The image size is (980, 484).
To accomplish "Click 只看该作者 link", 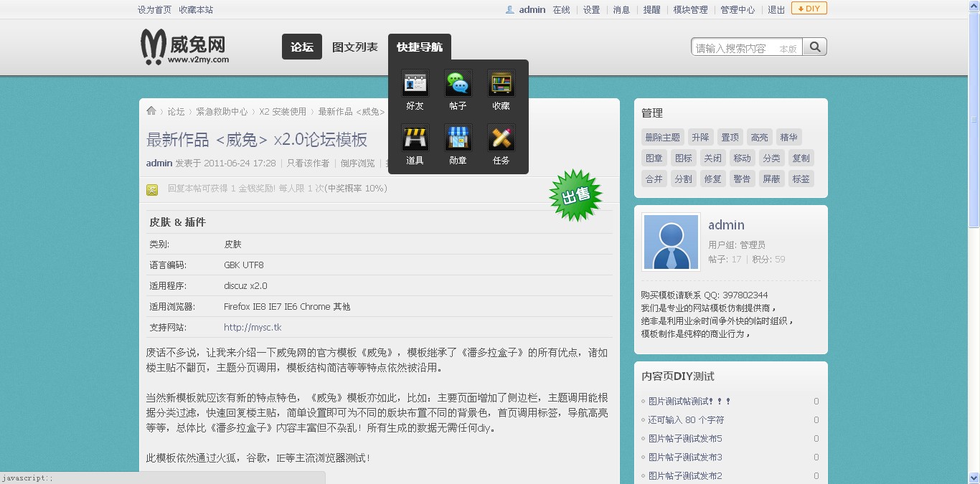I will coord(308,163).
